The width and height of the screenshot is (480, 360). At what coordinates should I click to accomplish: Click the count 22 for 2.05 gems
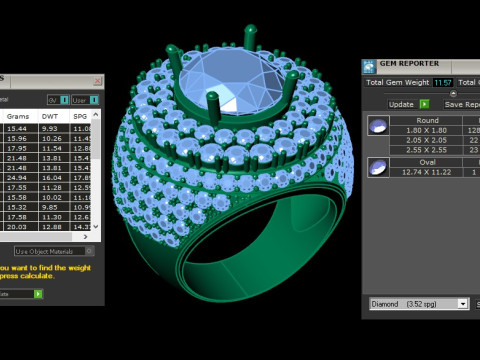474,140
